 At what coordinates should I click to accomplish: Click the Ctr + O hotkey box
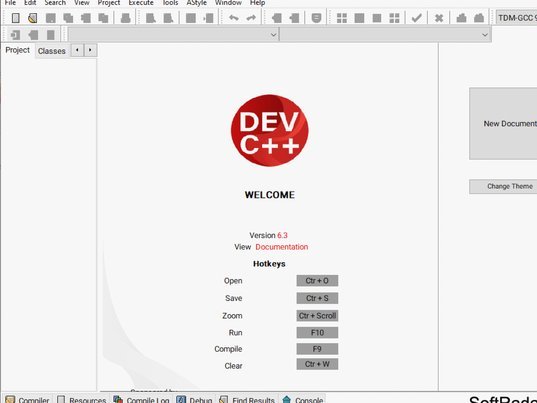tap(317, 281)
